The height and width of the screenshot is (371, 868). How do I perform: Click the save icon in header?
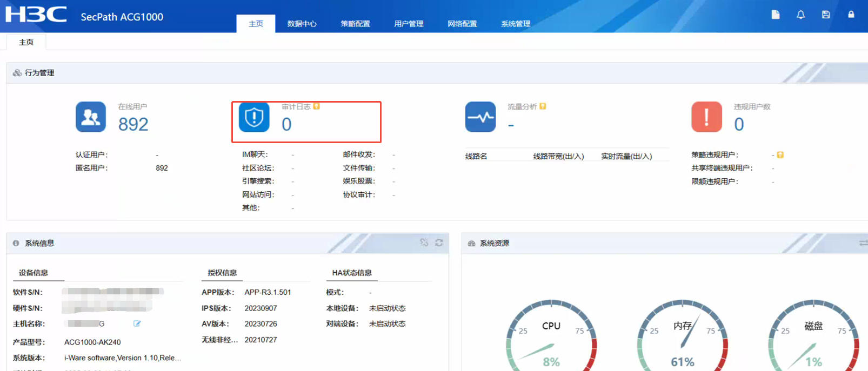click(x=826, y=15)
